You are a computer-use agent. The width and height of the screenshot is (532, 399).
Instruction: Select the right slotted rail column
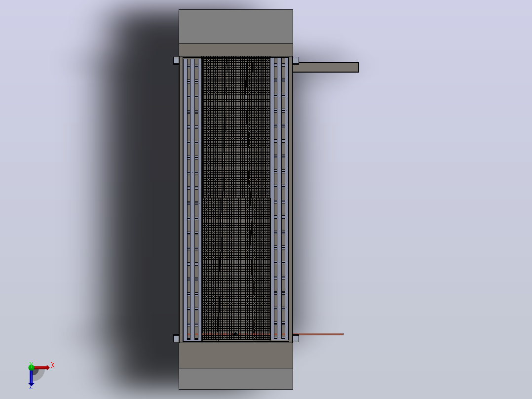tap(279, 199)
